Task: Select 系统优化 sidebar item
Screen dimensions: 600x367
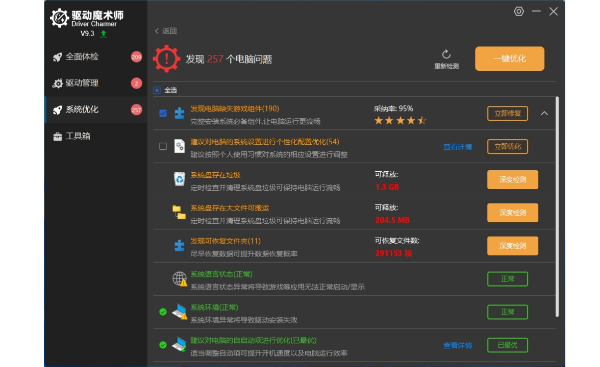Action: coord(96,109)
